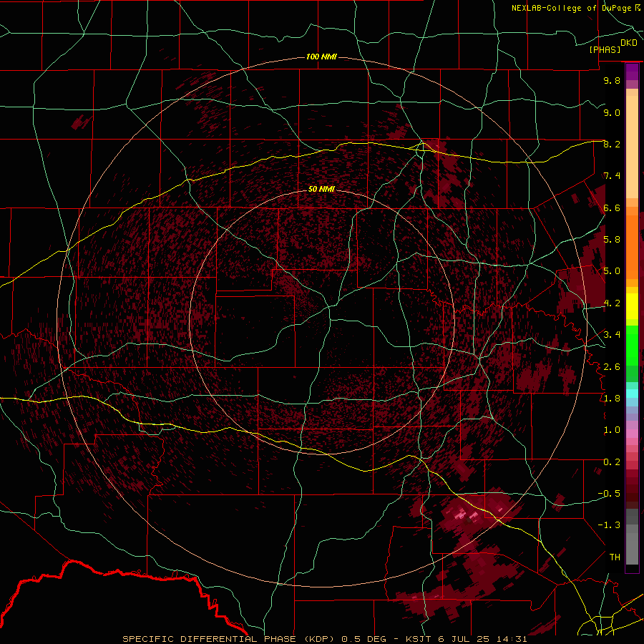Click the (KDP) abbreviation in the caption
This screenshot has height=644, width=644.
click(318, 639)
